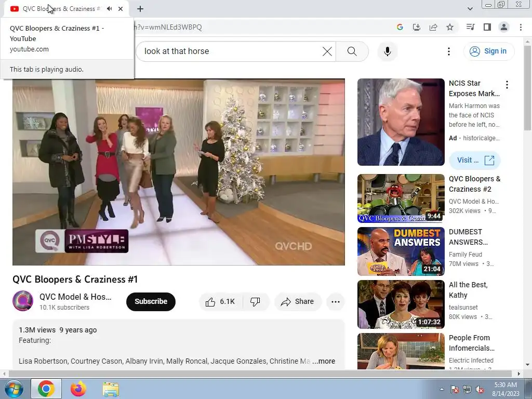Click the YouTube search magnifier button
532x399 pixels.
[x=352, y=51]
